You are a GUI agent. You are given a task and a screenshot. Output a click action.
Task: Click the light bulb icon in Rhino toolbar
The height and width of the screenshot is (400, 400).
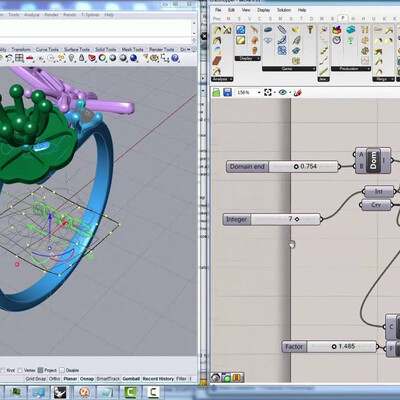[72, 58]
